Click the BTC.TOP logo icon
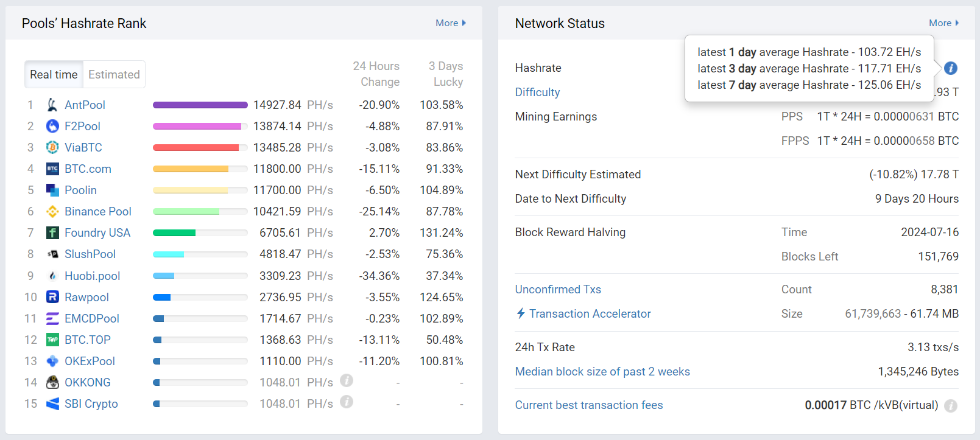980x440 pixels. click(x=52, y=340)
